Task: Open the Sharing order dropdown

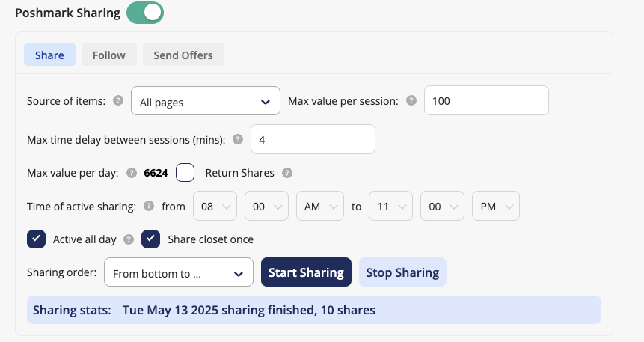Action: [178, 274]
